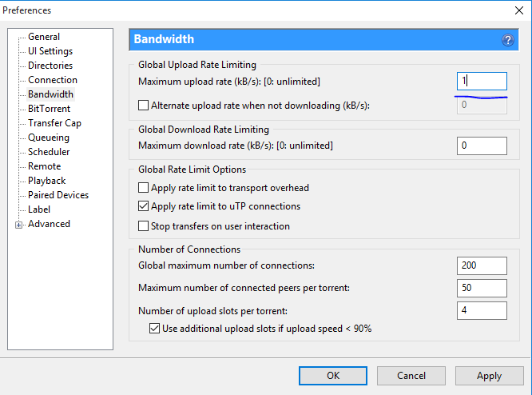Check Apply rate limit to transport overhead
Viewport: 532px width, 395px height.
pyautogui.click(x=144, y=188)
